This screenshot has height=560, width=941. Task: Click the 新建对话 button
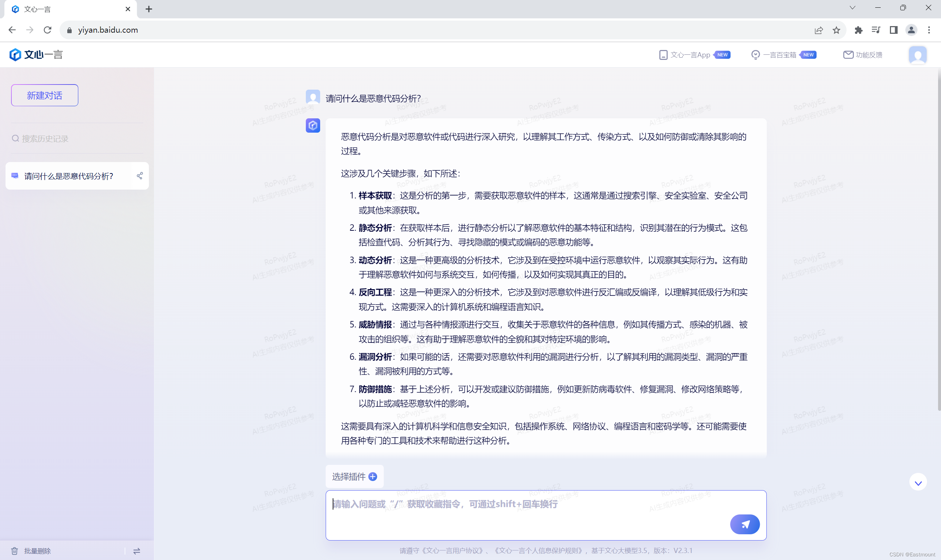tap(44, 96)
